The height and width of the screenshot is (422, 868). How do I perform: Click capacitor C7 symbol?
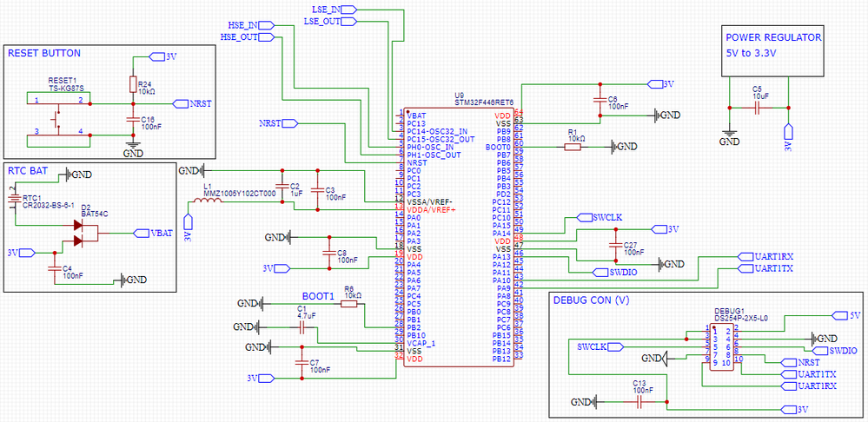[301, 362]
